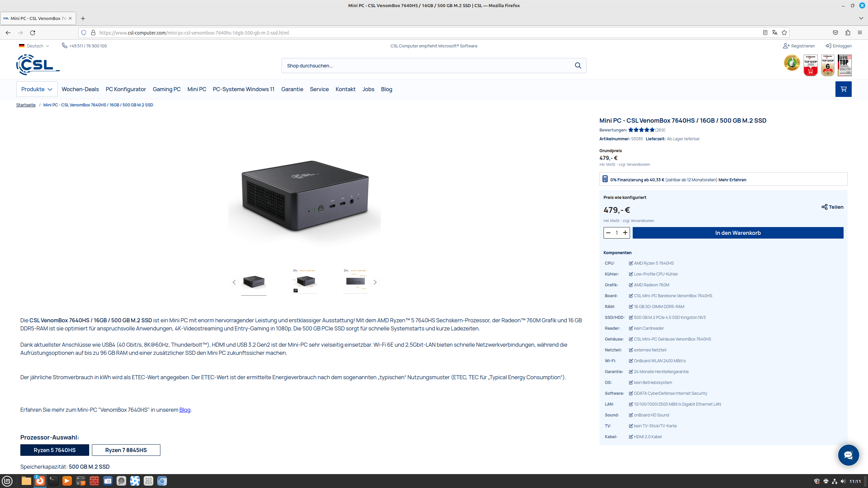Show next product thumbnails with right arrow
Screen dimensions: 868x488
[375, 282]
